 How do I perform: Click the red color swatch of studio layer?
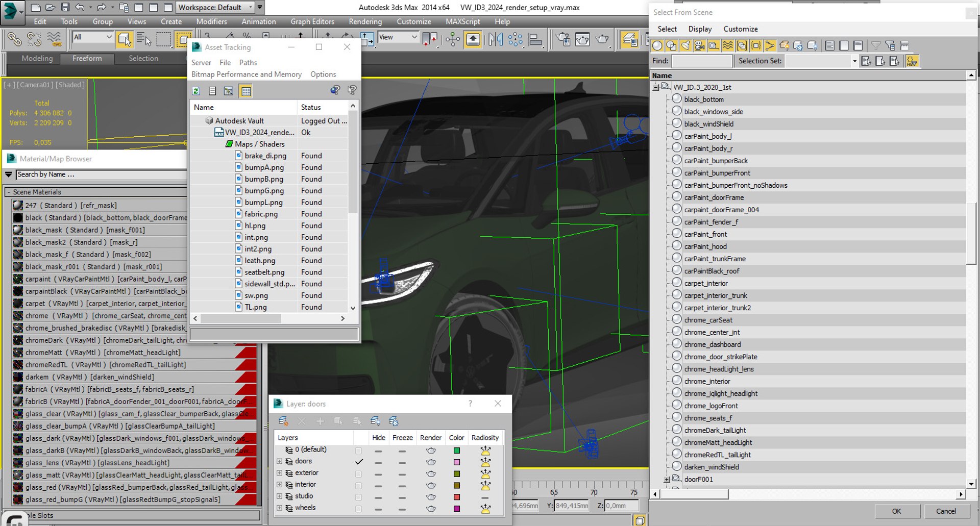click(x=457, y=497)
